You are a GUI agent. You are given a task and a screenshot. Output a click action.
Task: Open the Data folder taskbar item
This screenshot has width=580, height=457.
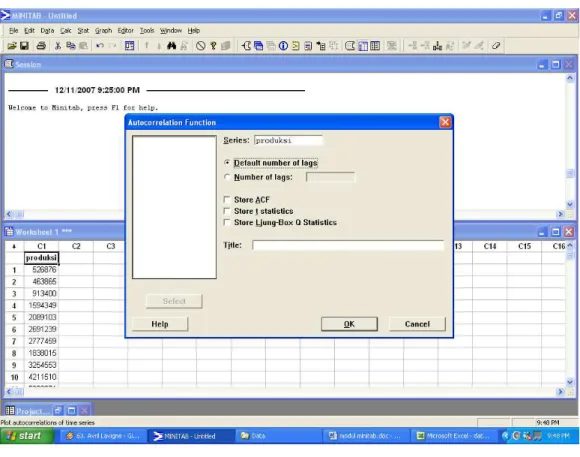coord(279,436)
